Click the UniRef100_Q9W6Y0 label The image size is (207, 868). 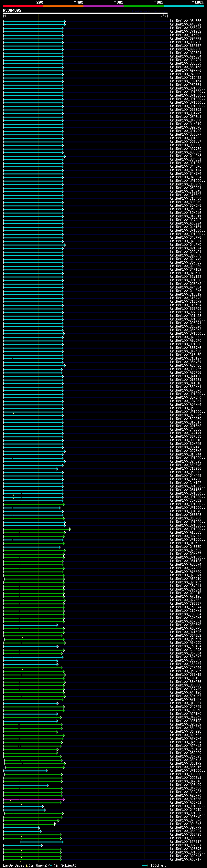click(186, 511)
